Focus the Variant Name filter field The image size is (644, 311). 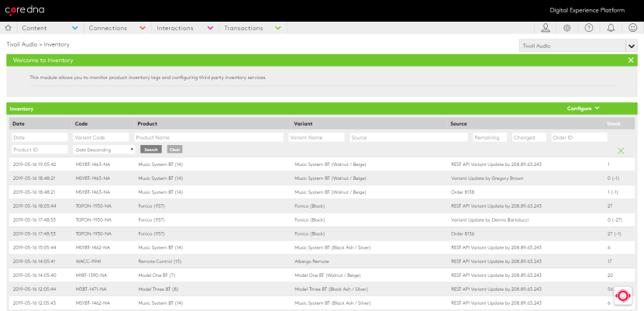pyautogui.click(x=316, y=137)
